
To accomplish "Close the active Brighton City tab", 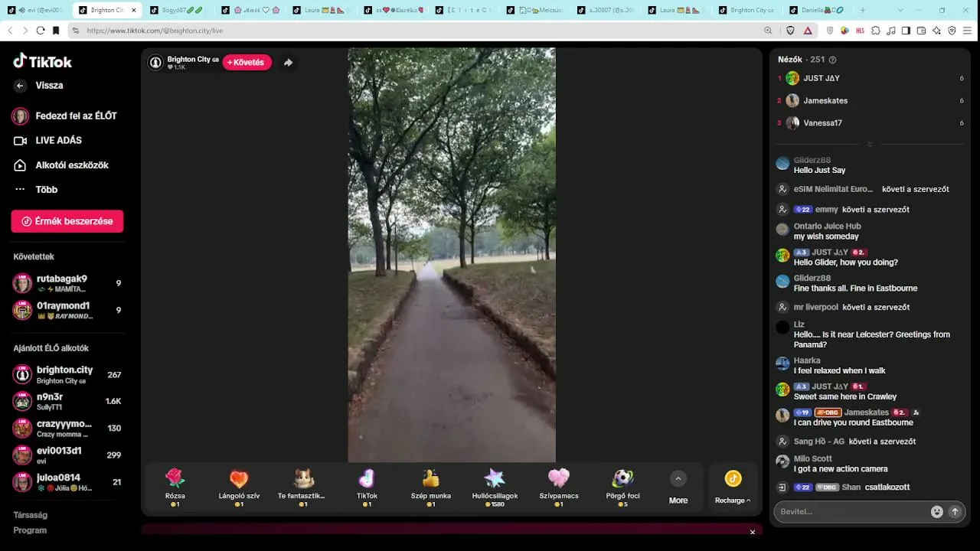I will (x=134, y=10).
